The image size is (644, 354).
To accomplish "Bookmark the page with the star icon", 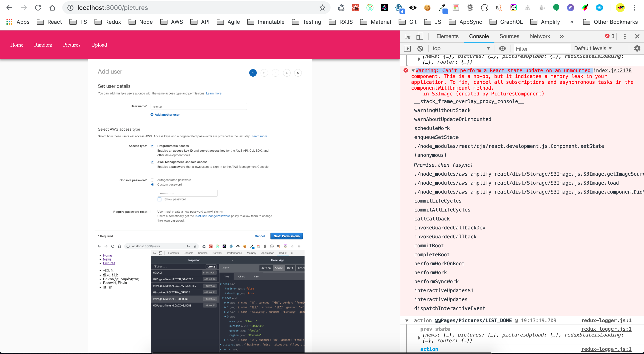I will click(322, 8).
